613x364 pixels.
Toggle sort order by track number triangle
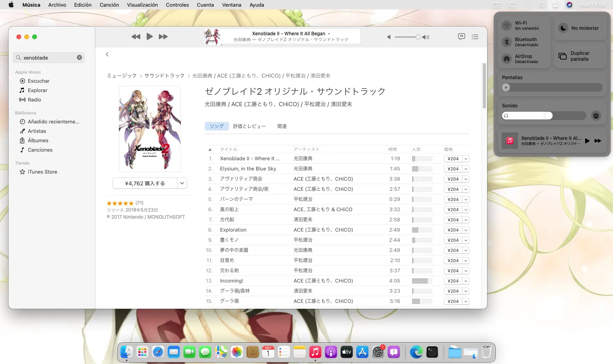point(210,149)
